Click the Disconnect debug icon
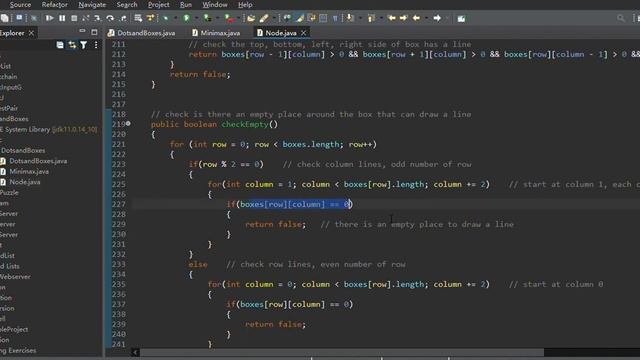640x360 pixels. [x=85, y=18]
